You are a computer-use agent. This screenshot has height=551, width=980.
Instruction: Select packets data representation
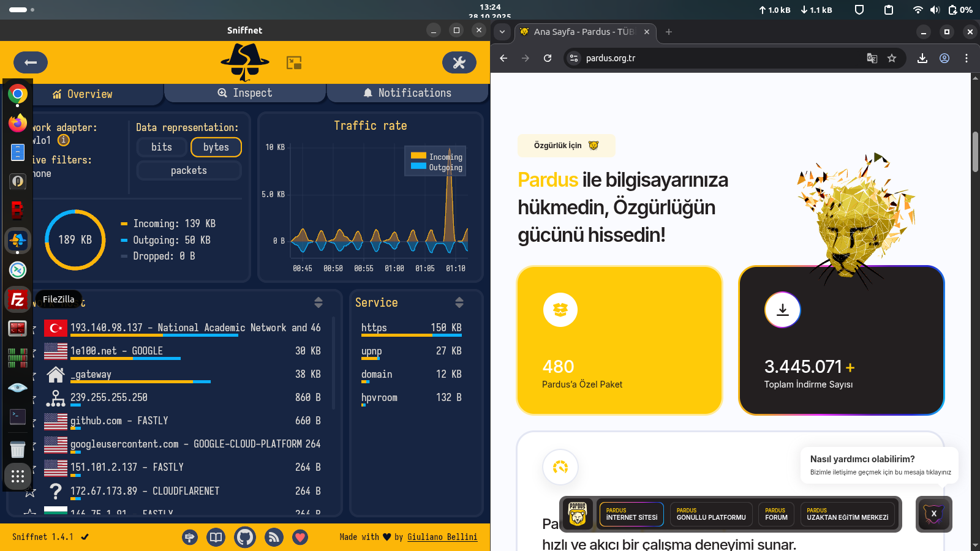189,171
